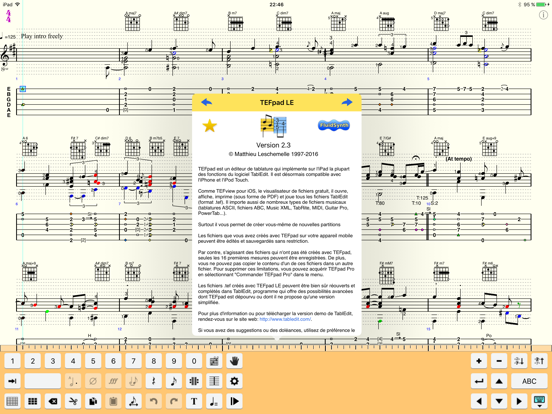The image size is (552, 414).
Task: Tap the Wi-Fi indicator in status bar
Action: 18,4
